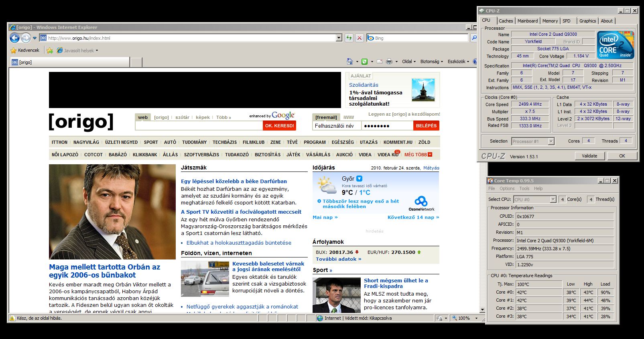Open Core Temp Options menu
The height and width of the screenshot is (339, 644).
click(507, 188)
